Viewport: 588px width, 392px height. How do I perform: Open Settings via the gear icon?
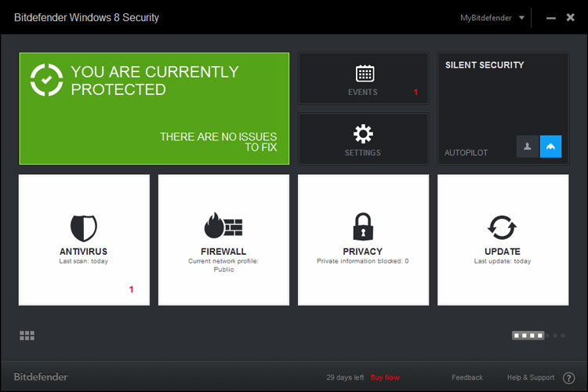[x=363, y=133]
